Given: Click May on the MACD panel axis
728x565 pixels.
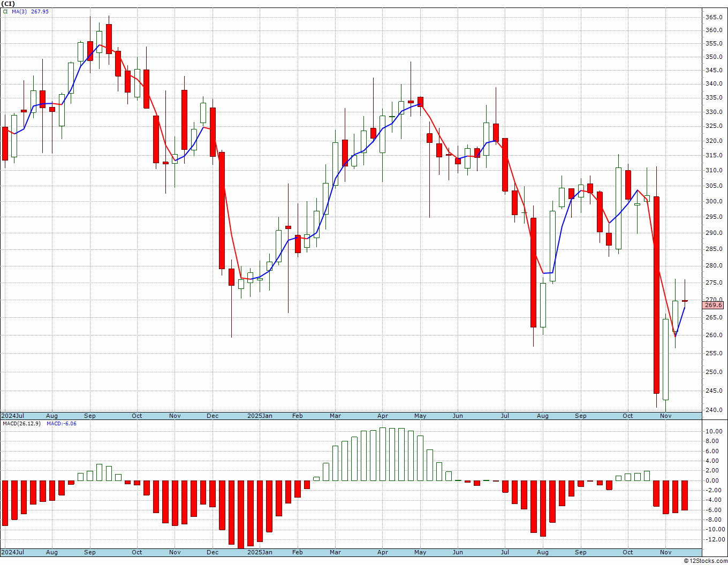Looking at the screenshot, I should coord(420,552).
